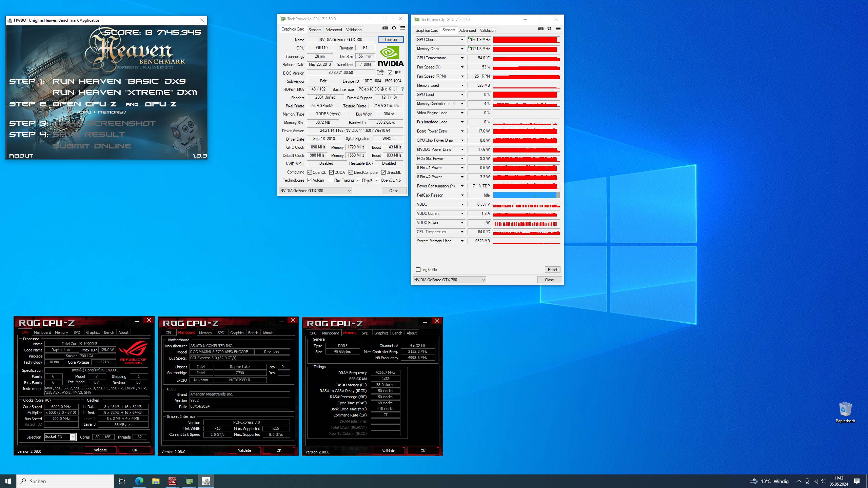Switch to Sensors tab in GPU-Z Graphics Card window
Viewport: 868px width, 488px height.
pos(315,30)
